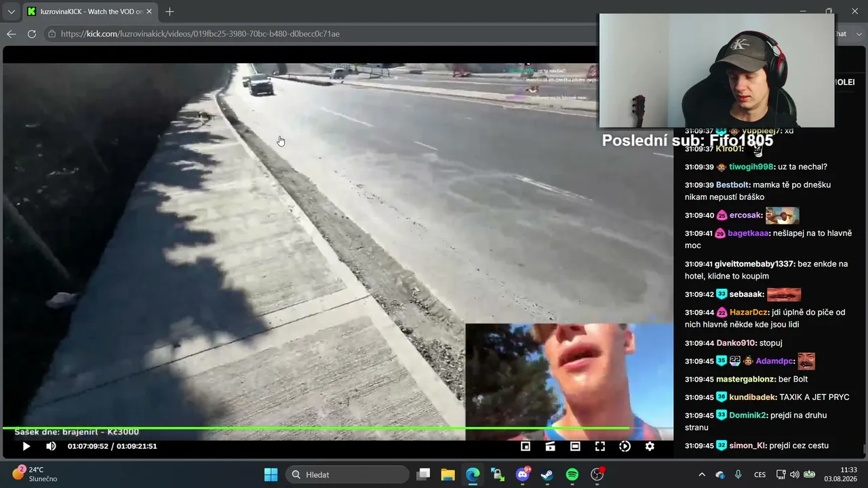Click the webcam overlay window at top right
Viewport: 868px width, 488px height.
pos(717,70)
